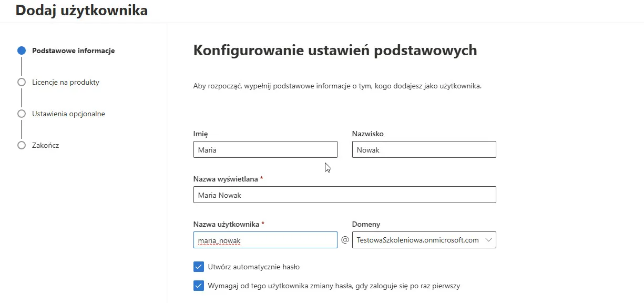Image resolution: width=644 pixels, height=303 pixels.
Task: Select the Podstawowe informacje step label
Action: 73,51
